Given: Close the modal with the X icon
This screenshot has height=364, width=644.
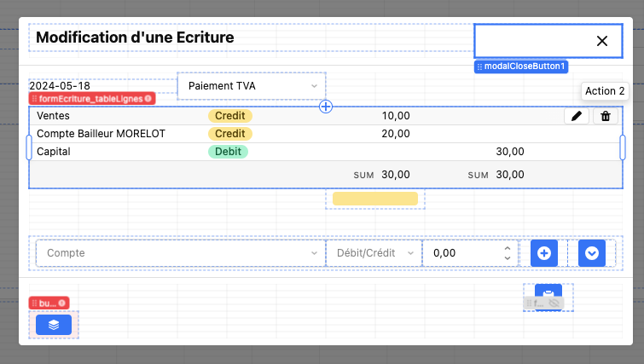Looking at the screenshot, I should click(x=601, y=41).
